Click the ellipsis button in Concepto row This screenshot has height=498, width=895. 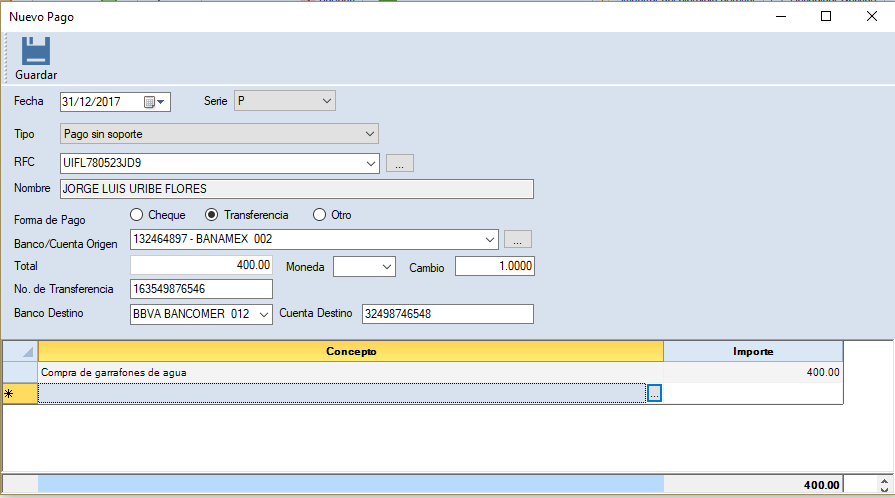pyautogui.click(x=654, y=394)
